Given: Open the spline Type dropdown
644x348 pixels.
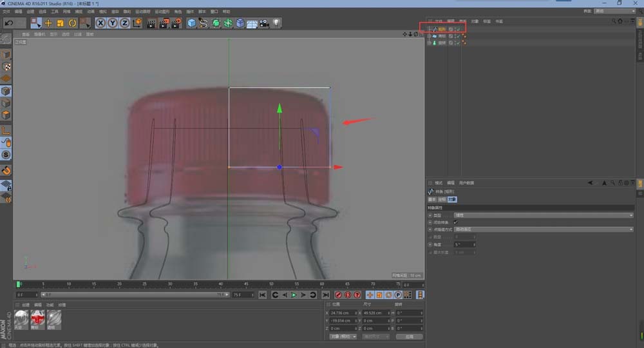Looking at the screenshot, I should (544, 215).
